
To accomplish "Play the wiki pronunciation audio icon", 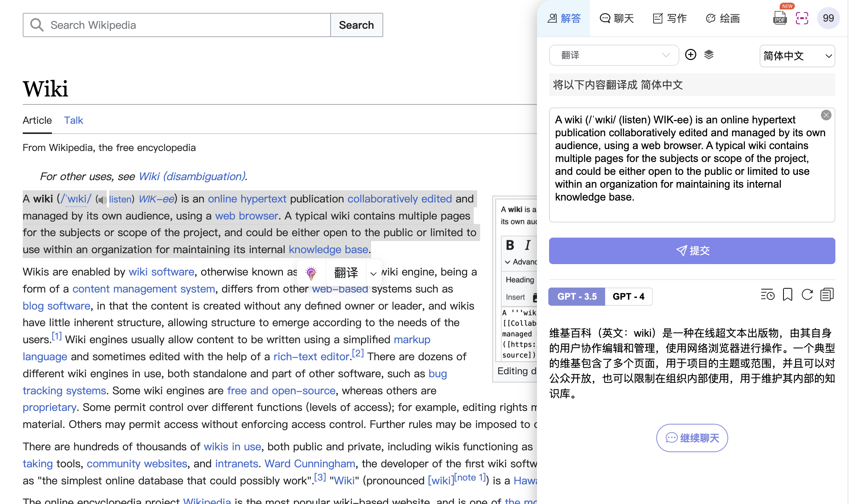I will coord(101,199).
